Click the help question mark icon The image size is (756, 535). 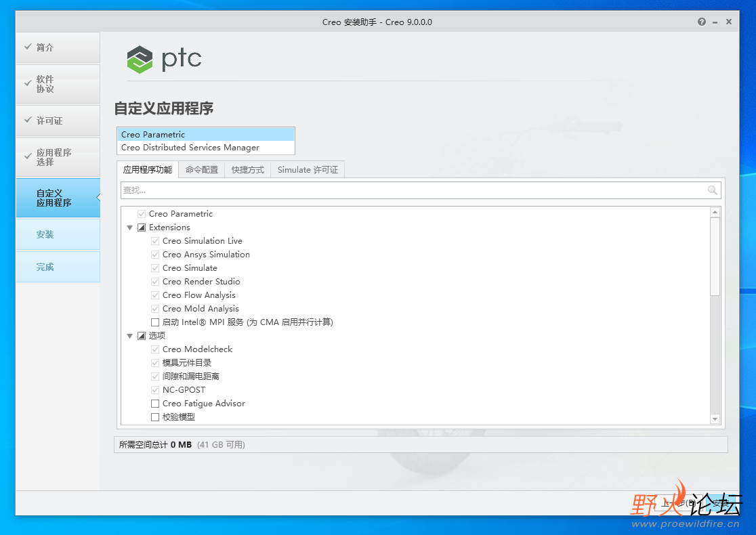coord(702,22)
